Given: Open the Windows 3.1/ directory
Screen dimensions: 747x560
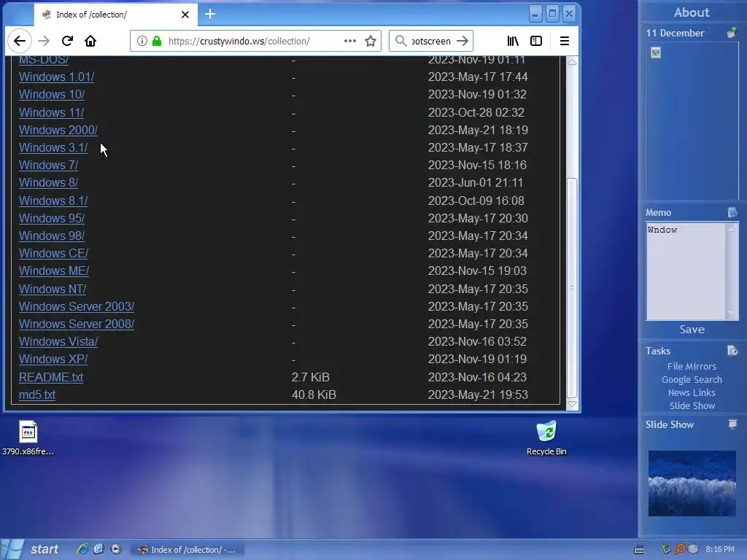Looking at the screenshot, I should point(53,147).
